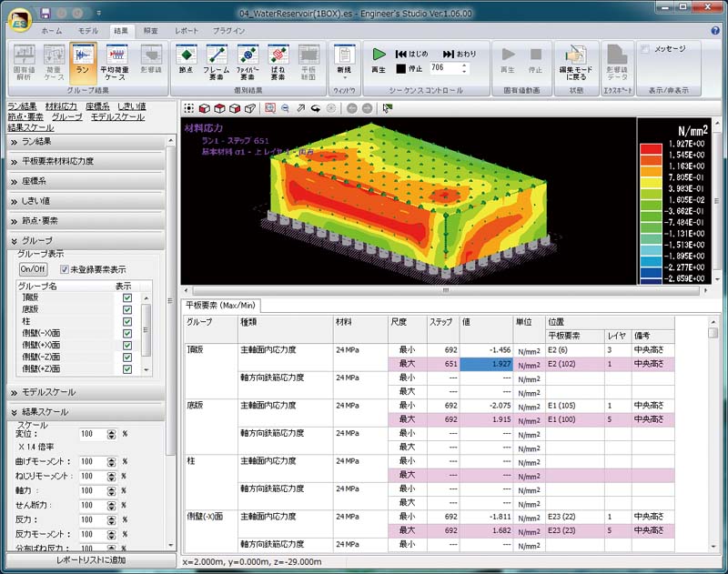
Task: Expand the 節点・要素 section header
Action: pos(86,221)
